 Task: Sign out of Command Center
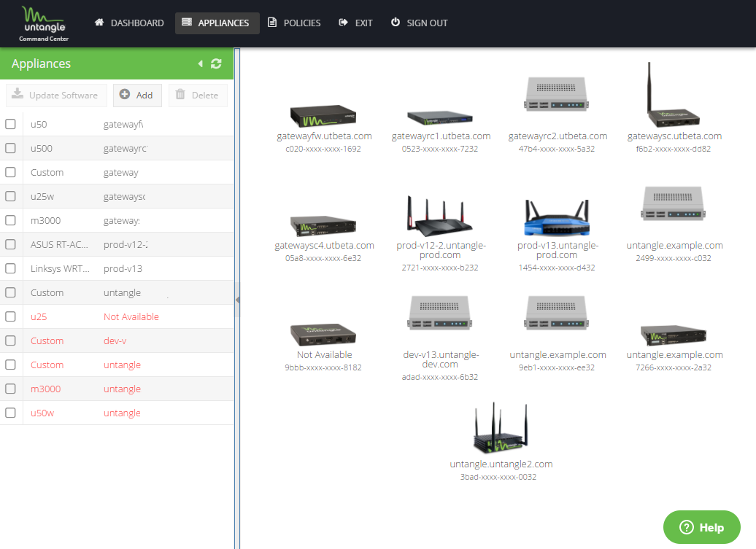tap(420, 23)
